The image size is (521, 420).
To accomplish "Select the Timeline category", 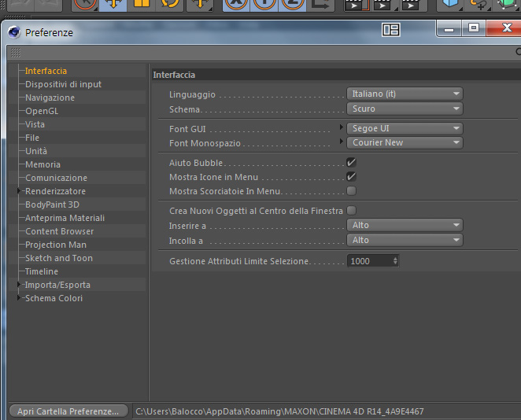I will (x=42, y=271).
